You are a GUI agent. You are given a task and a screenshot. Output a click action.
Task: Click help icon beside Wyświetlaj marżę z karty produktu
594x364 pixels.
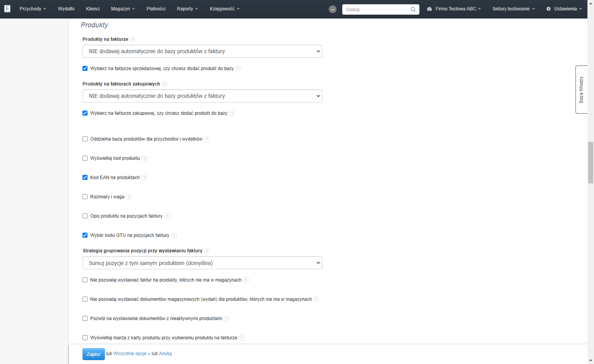pyautogui.click(x=242, y=338)
